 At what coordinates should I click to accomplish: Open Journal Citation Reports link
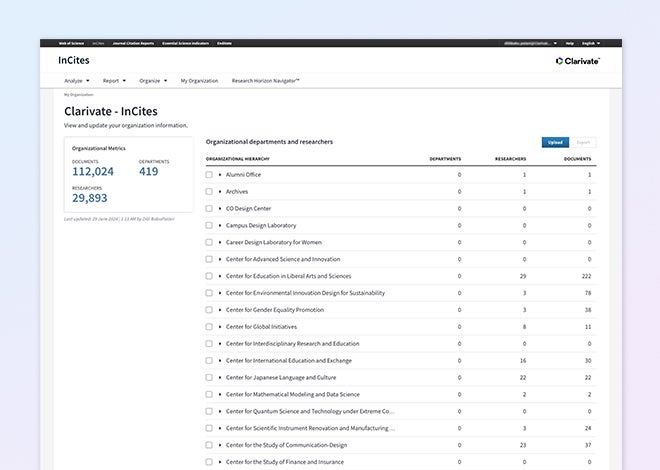tap(132, 43)
